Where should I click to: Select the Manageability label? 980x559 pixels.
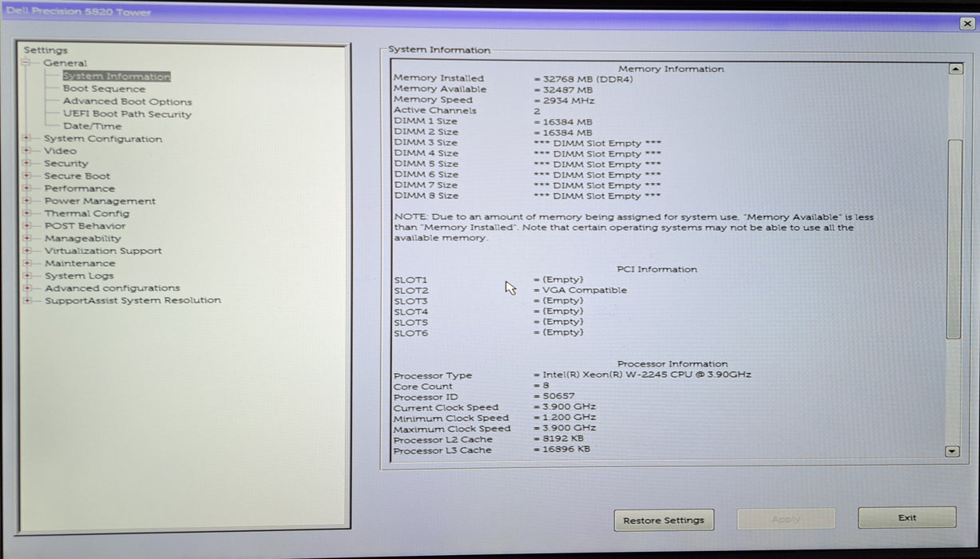coord(83,238)
